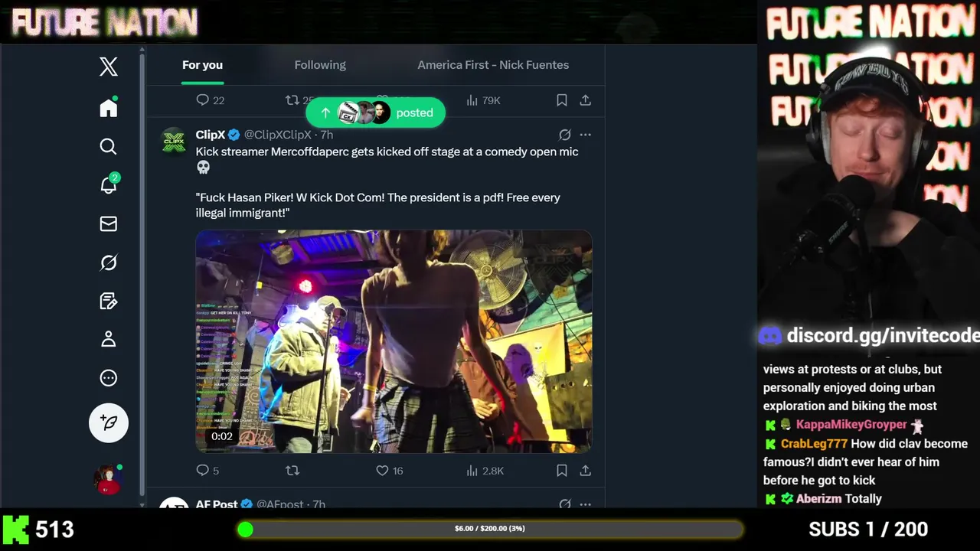The width and height of the screenshot is (980, 551).
Task: Open the ClipX post text about Mercoffdaperc
Action: (387, 182)
